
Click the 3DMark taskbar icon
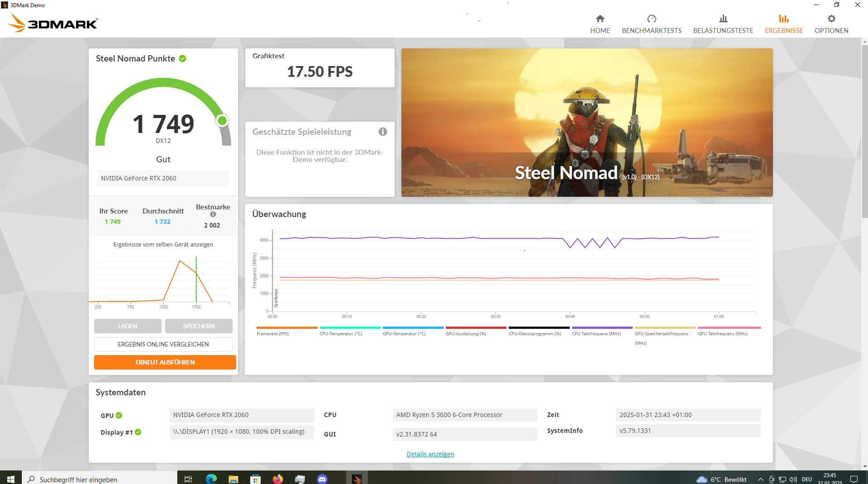coord(357,479)
